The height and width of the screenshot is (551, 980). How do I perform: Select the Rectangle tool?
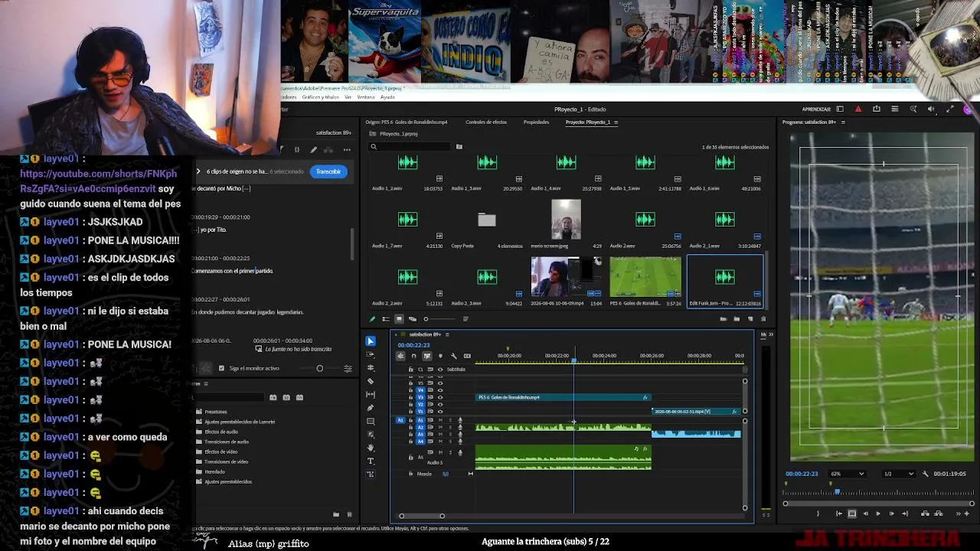click(x=371, y=421)
